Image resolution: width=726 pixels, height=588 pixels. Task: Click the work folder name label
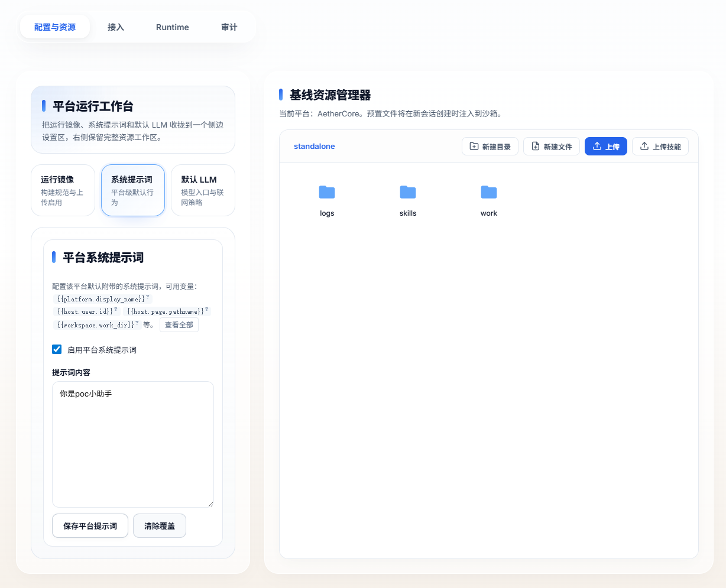point(489,213)
